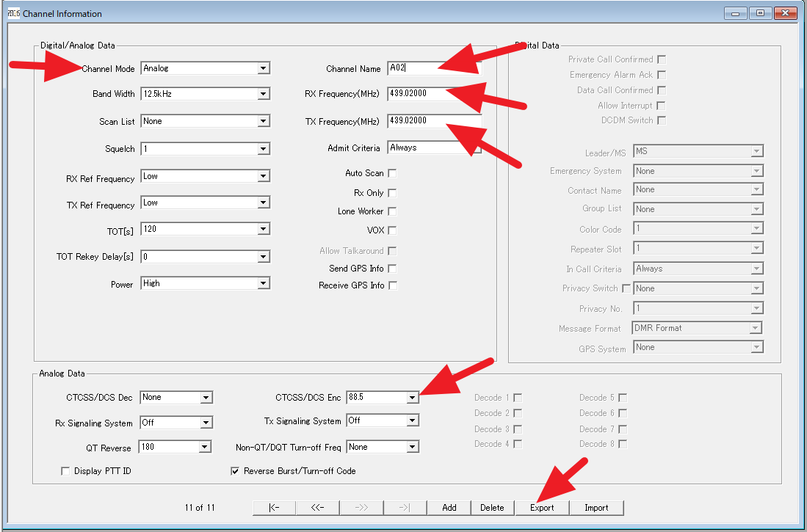
Task: Click the application icon in title bar
Action: pyautogui.click(x=13, y=12)
